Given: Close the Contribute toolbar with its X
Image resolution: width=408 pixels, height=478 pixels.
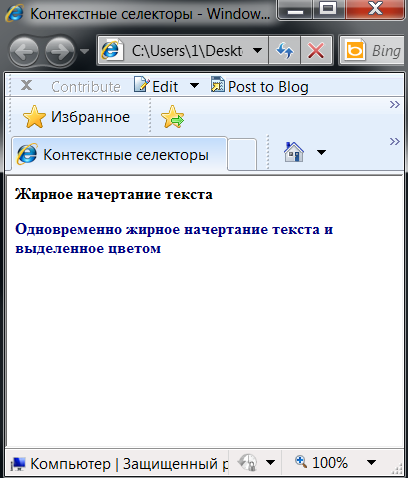Looking at the screenshot, I should coord(26,85).
